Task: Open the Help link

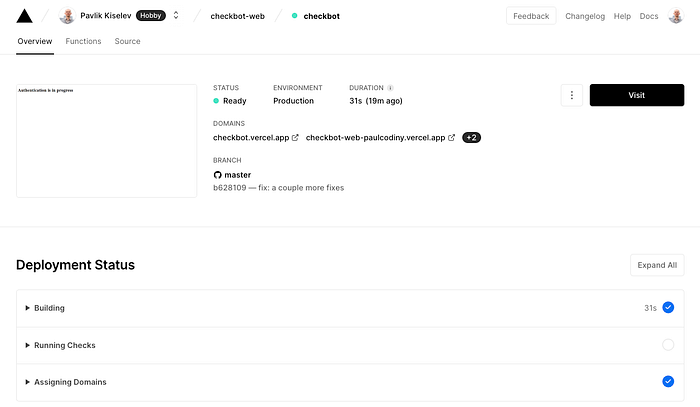Action: pyautogui.click(x=622, y=16)
